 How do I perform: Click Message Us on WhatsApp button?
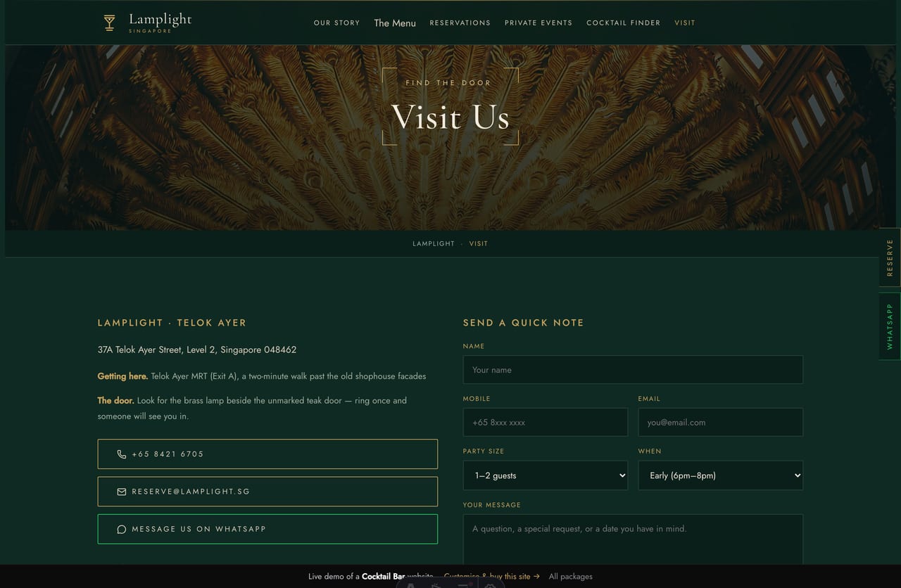point(267,529)
